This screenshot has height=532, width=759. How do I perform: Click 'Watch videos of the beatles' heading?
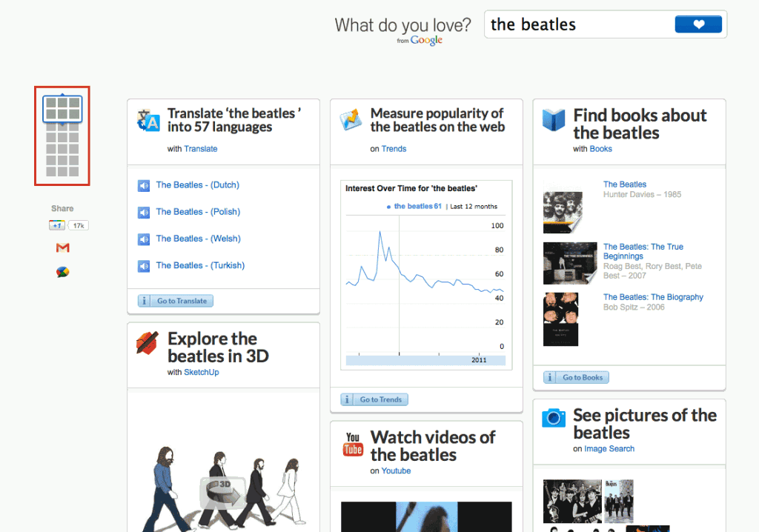[433, 446]
